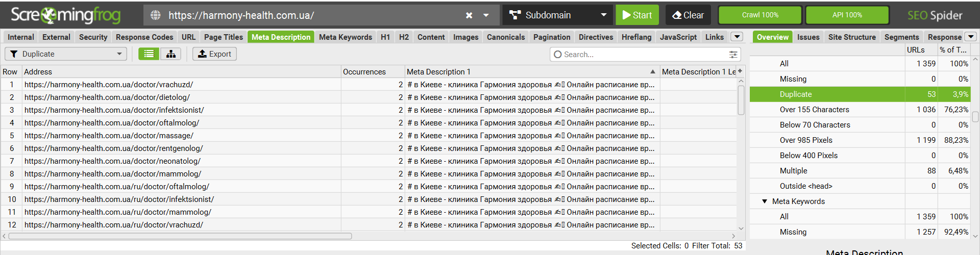Clear the URL with the X icon
The height and width of the screenshot is (255, 980).
[469, 15]
